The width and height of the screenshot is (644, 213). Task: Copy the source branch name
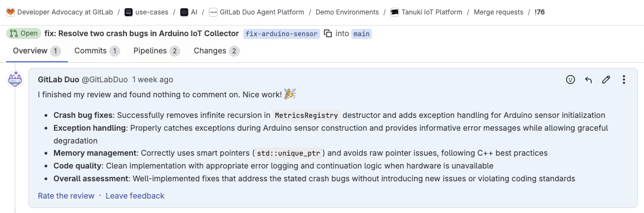pos(328,34)
